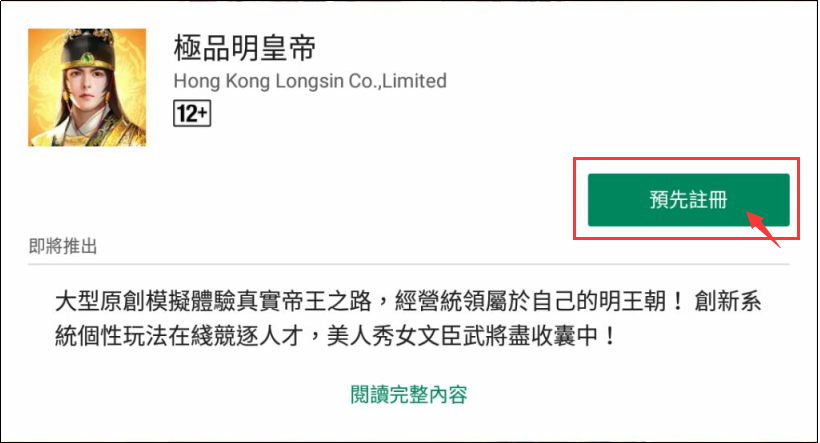Tap the green 預先註冊 button
This screenshot has width=820, height=443.
[x=688, y=200]
